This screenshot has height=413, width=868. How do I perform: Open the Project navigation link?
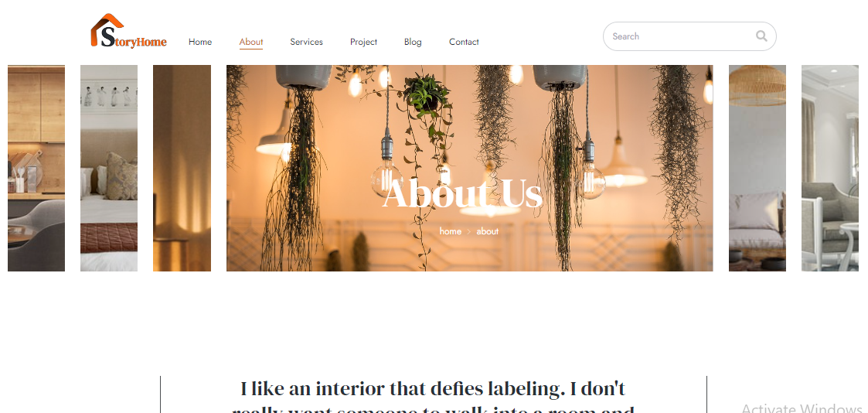(x=363, y=42)
